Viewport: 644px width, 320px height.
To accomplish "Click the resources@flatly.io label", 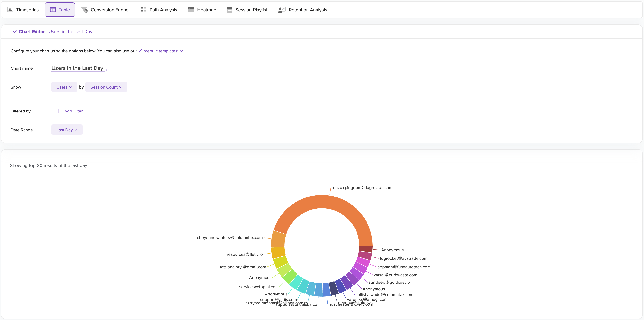I will click(245, 254).
